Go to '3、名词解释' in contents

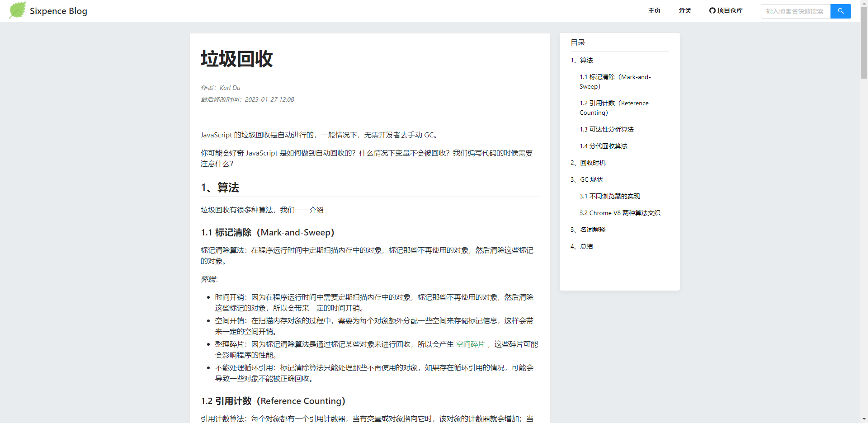coord(588,230)
